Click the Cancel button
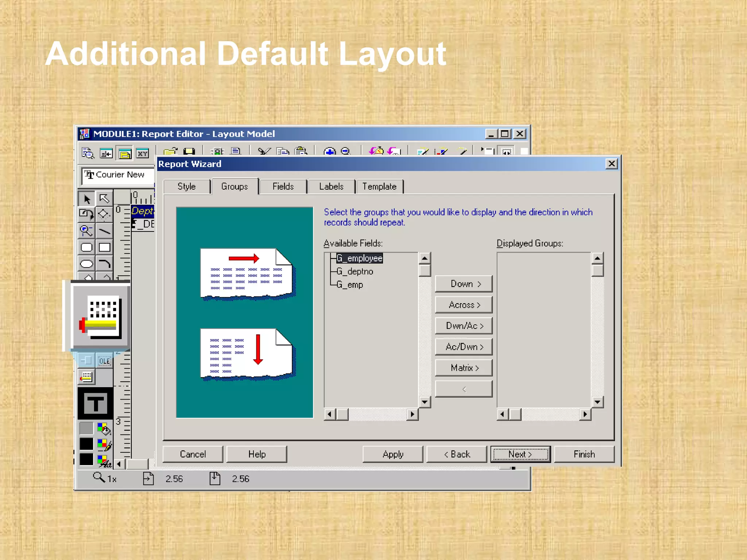747x560 pixels. tap(193, 454)
